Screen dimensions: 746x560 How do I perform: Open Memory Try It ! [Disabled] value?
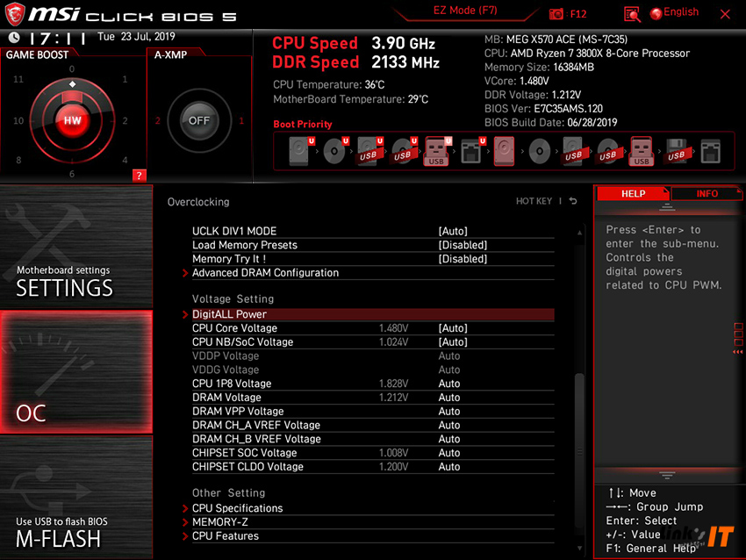tap(463, 258)
